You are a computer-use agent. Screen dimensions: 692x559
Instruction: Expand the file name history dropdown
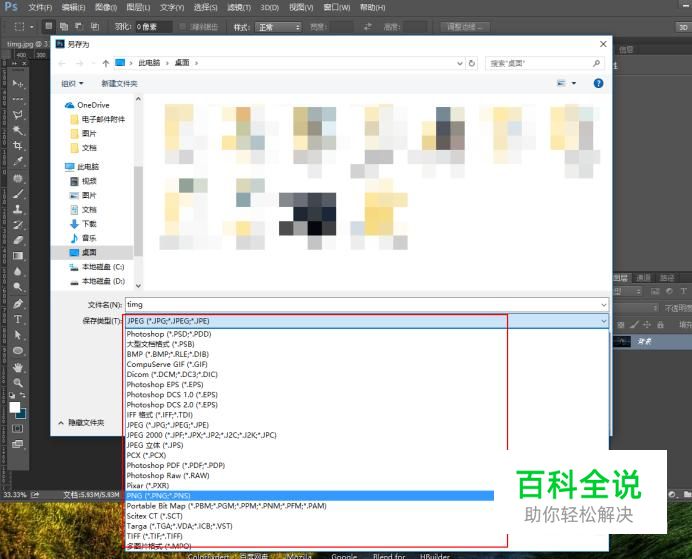[x=603, y=304]
